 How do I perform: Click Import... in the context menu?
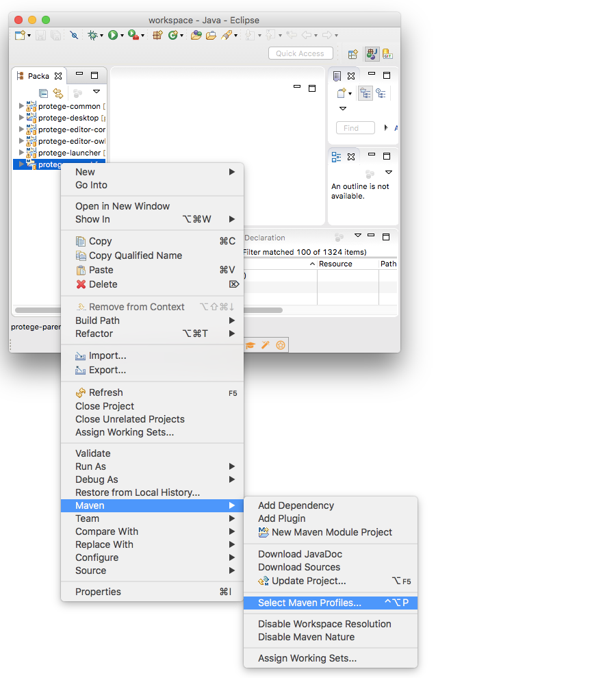[x=152, y=355]
